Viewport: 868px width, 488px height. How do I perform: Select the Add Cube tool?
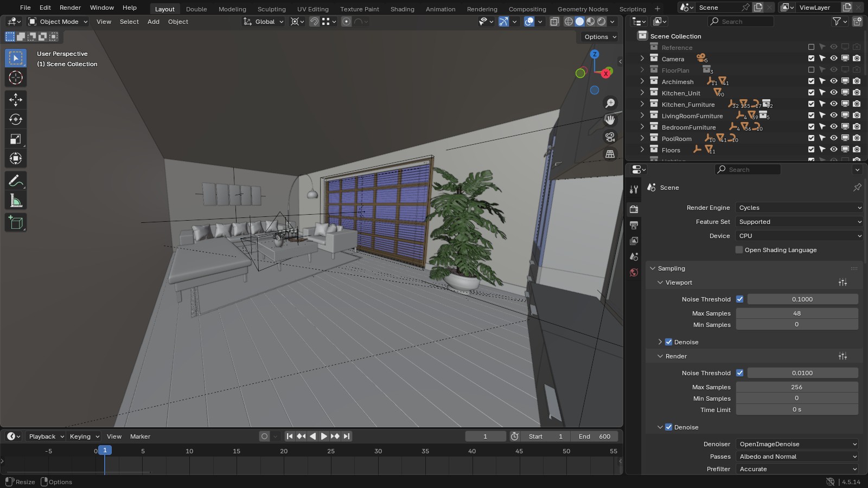(x=16, y=222)
